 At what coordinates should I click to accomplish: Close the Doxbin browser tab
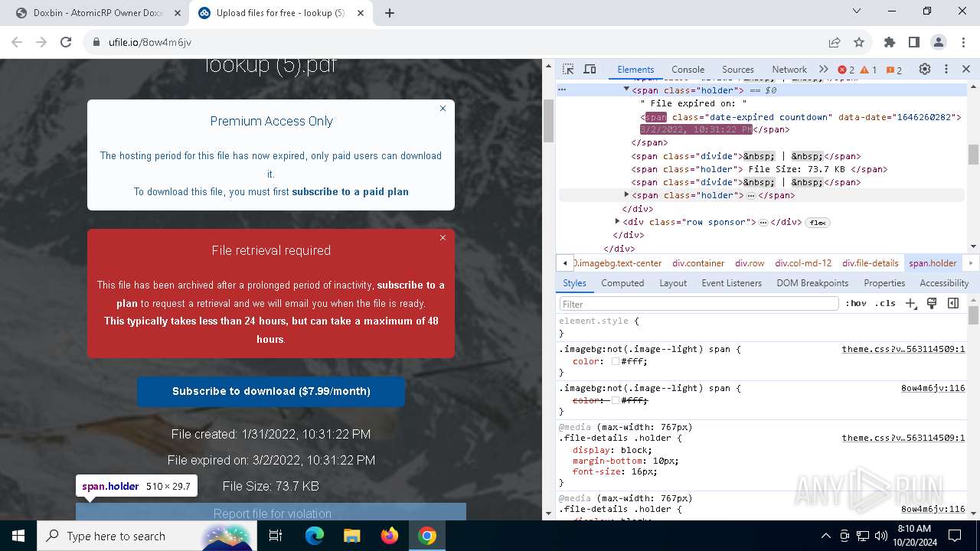click(x=177, y=13)
